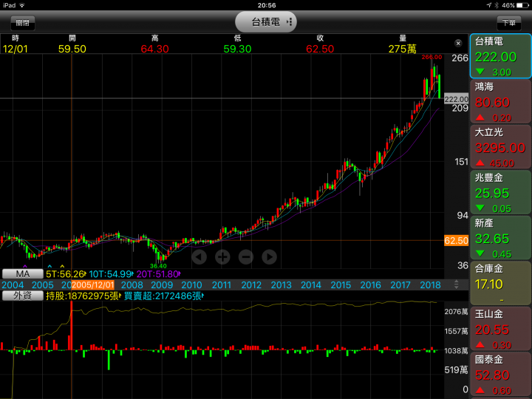Screen dimensions: 532x399
Task: Tap the 2004 year label on axis
Action: [13, 284]
